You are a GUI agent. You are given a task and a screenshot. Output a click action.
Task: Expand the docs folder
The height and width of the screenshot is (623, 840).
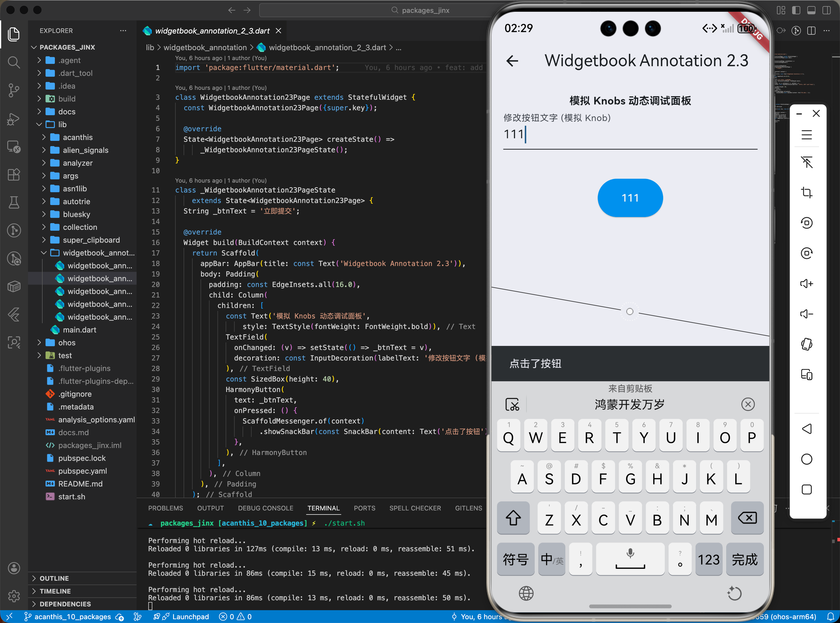[67, 112]
